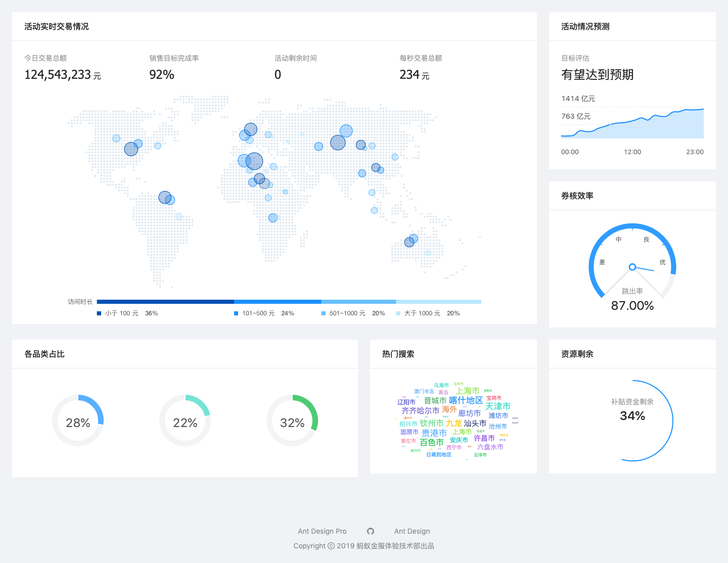
Task: Select 许昌市 in the word cloud
Action: (x=484, y=438)
